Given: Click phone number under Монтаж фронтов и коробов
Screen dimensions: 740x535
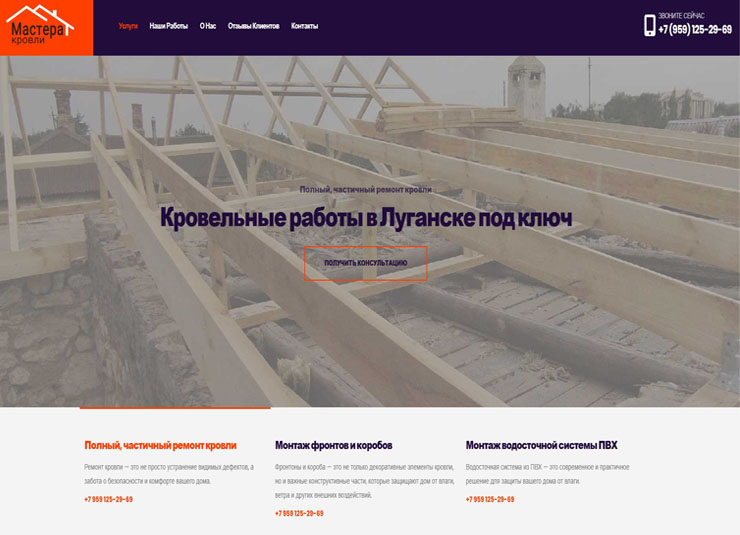Looking at the screenshot, I should tap(299, 513).
